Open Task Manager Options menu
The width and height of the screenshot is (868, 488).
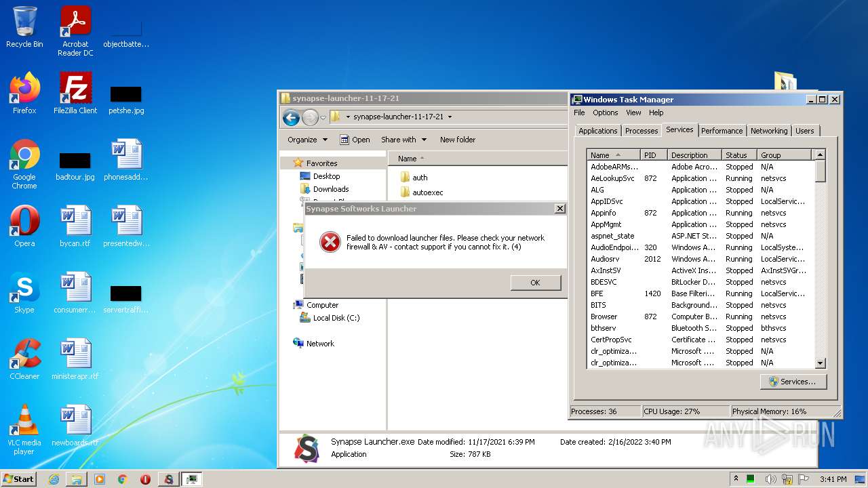605,113
